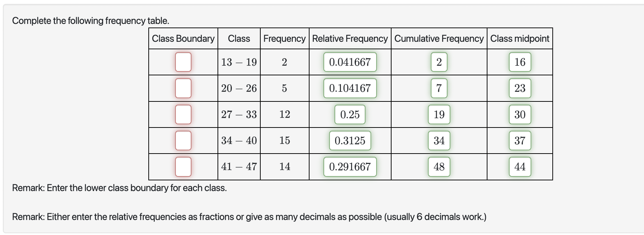
Task: Select the relative frequency value 0.25
Action: [x=350, y=114]
